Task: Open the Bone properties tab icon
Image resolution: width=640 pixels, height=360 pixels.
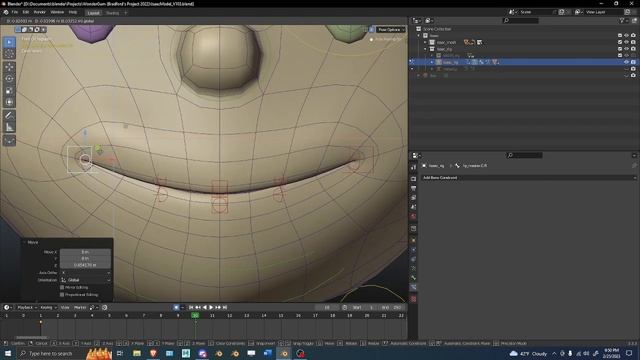Action: pos(413,278)
